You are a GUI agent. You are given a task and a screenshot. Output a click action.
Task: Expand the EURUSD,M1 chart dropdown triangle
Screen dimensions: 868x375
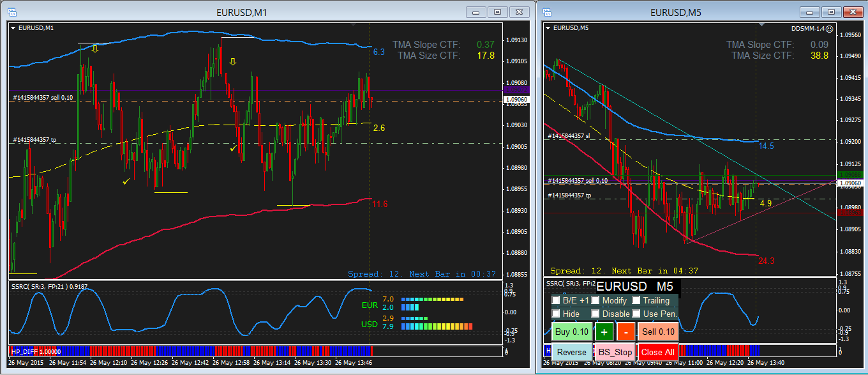(x=13, y=28)
